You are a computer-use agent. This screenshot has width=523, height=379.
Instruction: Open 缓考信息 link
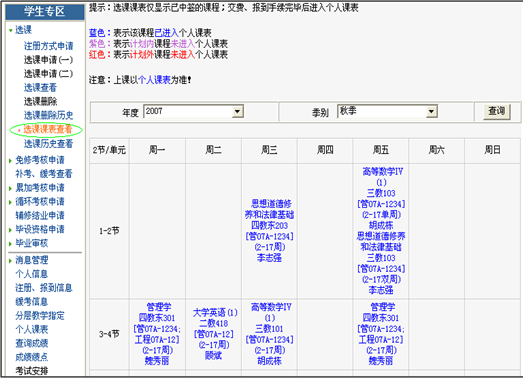pos(32,302)
